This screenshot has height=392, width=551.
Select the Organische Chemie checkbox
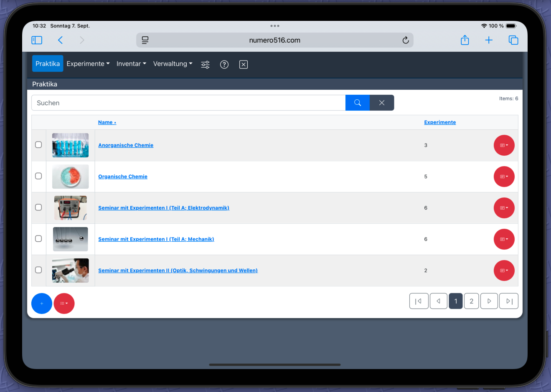coord(38,176)
